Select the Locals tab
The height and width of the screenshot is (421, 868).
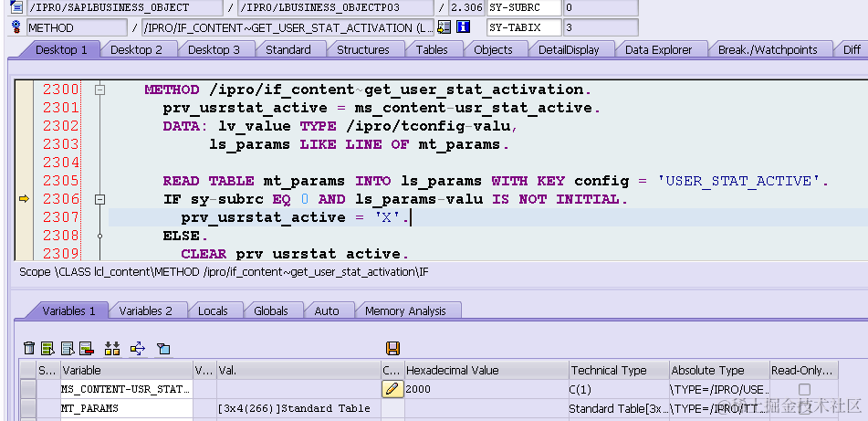point(213,311)
